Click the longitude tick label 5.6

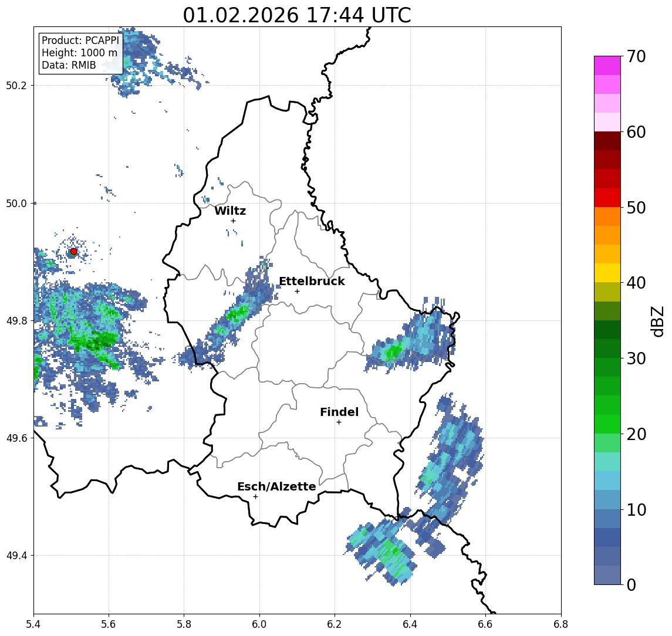(x=109, y=624)
